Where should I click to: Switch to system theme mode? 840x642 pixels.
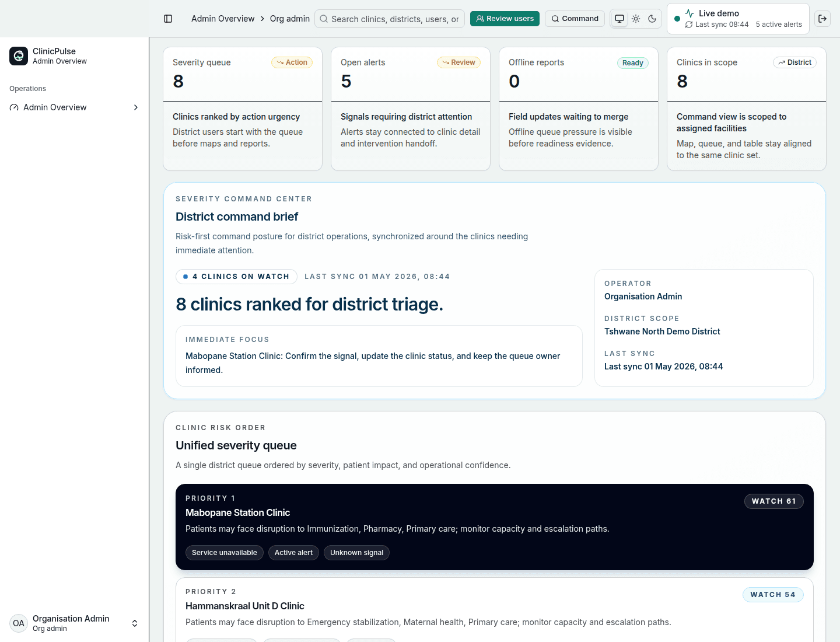[619, 19]
